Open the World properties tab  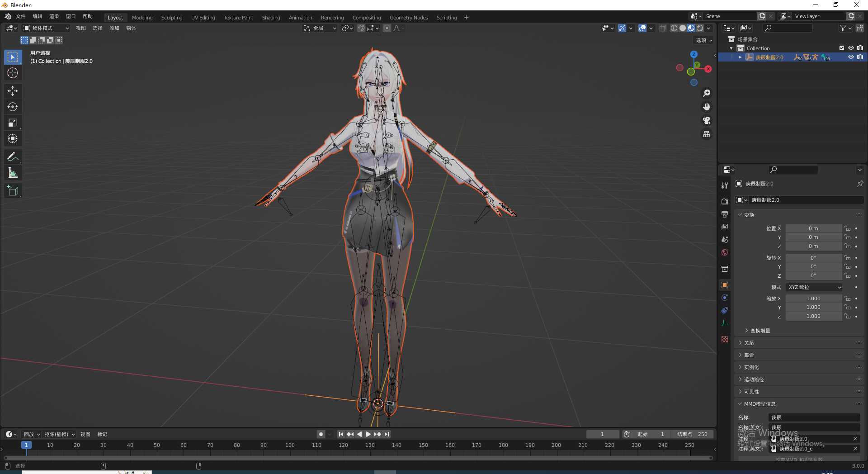724,252
